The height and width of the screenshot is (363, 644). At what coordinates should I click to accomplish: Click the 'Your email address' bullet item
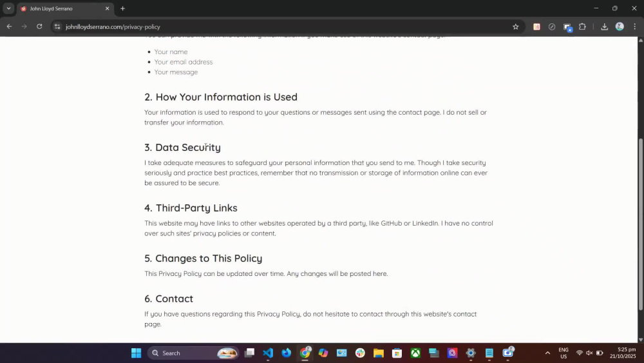[183, 62]
